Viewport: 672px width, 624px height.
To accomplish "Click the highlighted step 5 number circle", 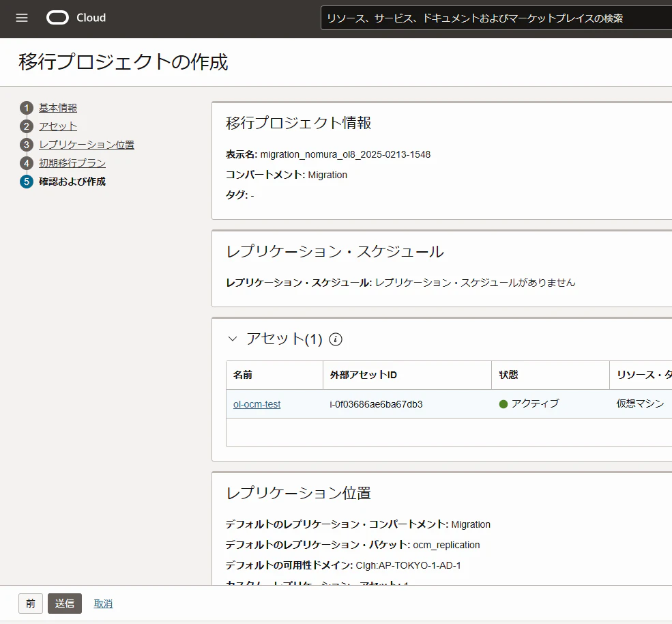I will click(x=27, y=182).
